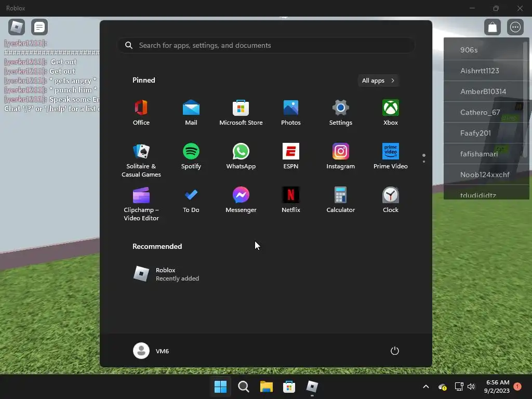
Task: Open the Calculator app
Action: point(341,201)
